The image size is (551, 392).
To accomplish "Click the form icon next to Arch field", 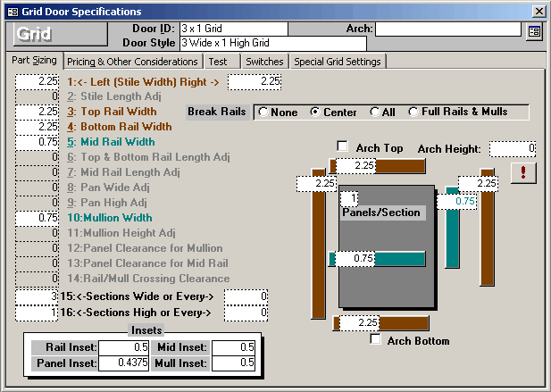I will tap(534, 31).
